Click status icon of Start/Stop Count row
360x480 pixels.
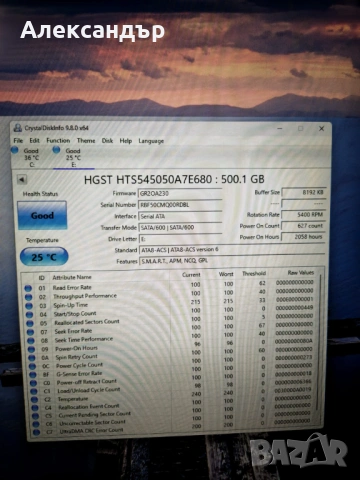[30, 314]
